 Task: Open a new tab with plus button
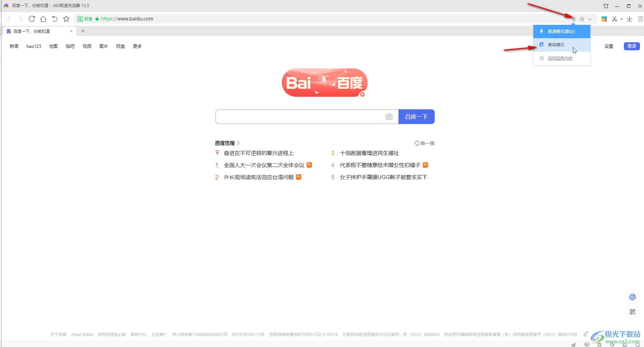(83, 31)
